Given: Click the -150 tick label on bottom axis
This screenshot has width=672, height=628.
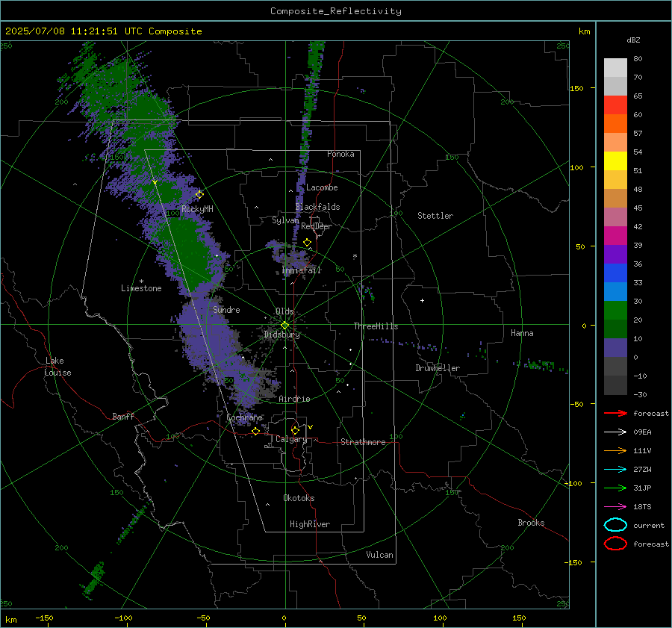Looking at the screenshot, I should coord(44,618).
